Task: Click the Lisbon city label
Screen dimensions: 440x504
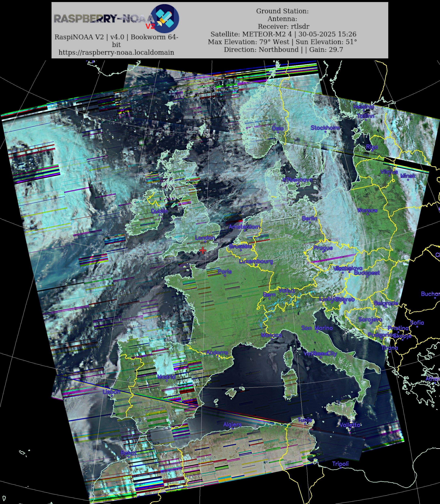Action: pos(112,392)
